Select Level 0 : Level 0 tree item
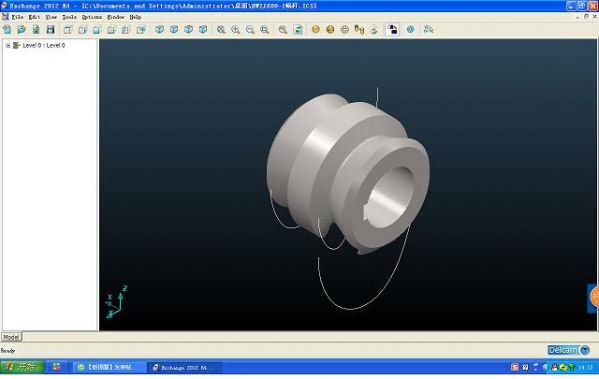 [44, 45]
